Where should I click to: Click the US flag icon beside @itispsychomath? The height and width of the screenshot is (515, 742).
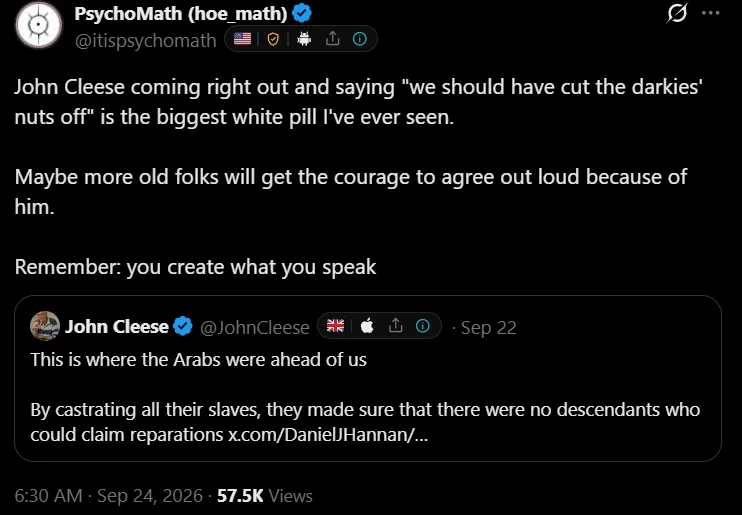click(x=242, y=39)
